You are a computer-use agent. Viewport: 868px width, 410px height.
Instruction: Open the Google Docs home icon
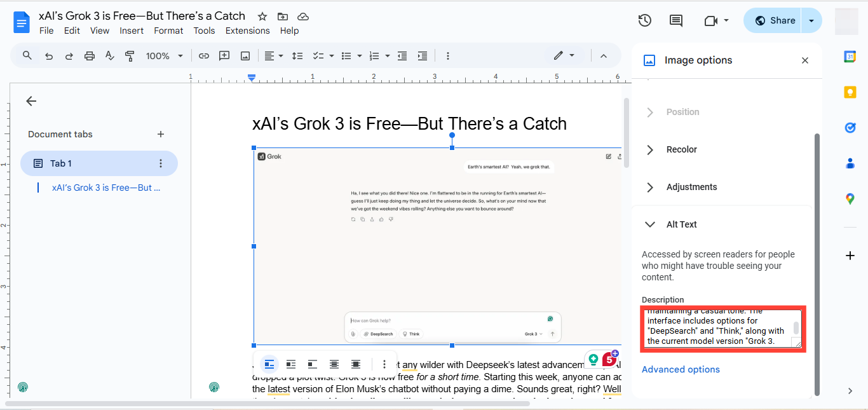coord(22,24)
